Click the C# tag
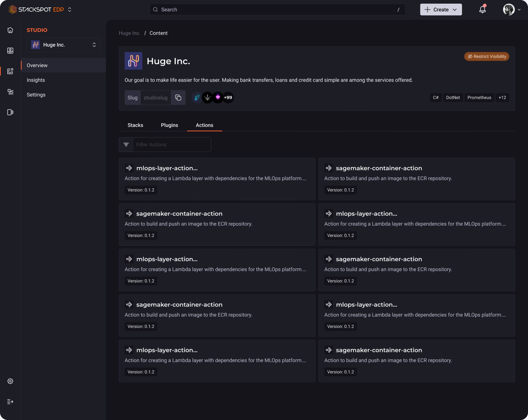The image size is (528, 420). click(x=436, y=98)
